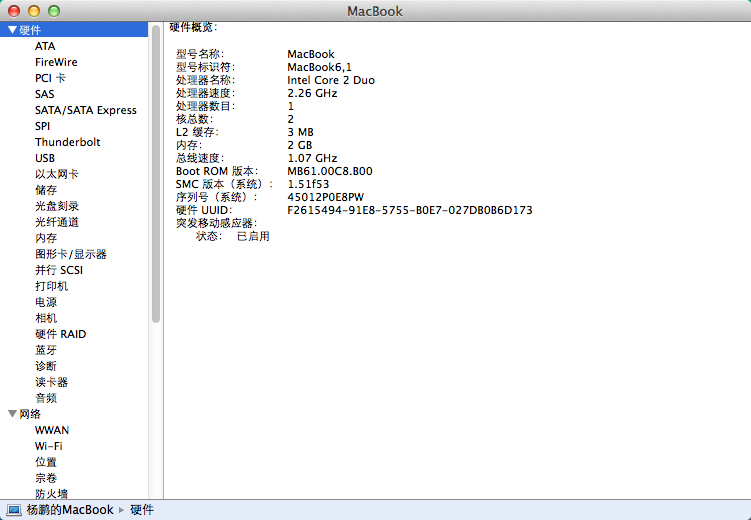Select the 相机 entry

coord(46,318)
